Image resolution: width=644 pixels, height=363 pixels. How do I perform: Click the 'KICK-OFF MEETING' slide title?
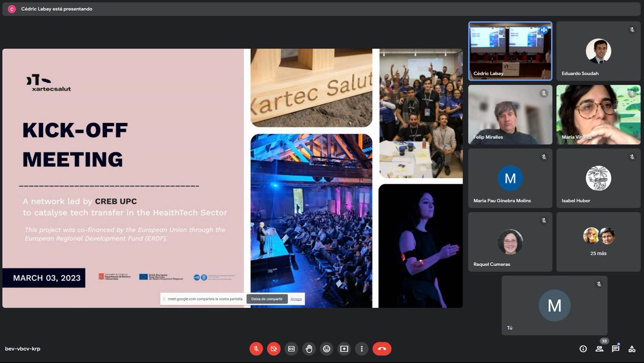tap(75, 145)
